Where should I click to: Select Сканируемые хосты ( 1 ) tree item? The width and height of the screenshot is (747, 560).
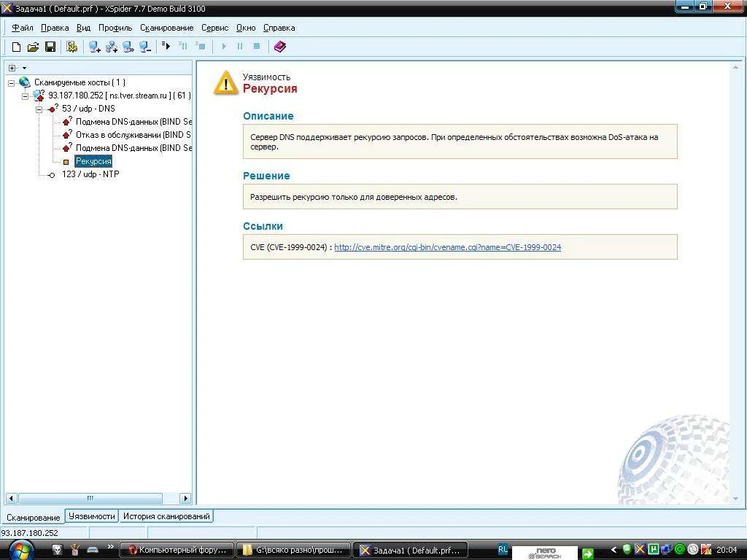coord(80,82)
